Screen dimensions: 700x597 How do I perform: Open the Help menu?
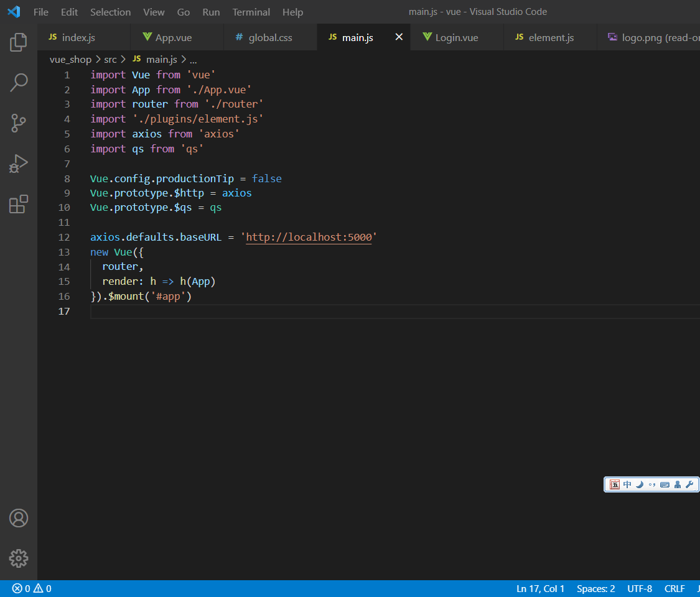pos(293,12)
